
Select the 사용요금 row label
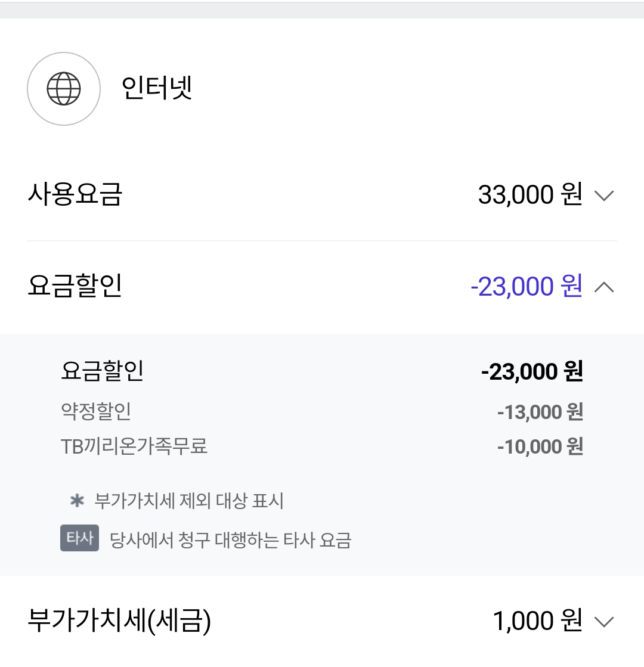point(75,195)
